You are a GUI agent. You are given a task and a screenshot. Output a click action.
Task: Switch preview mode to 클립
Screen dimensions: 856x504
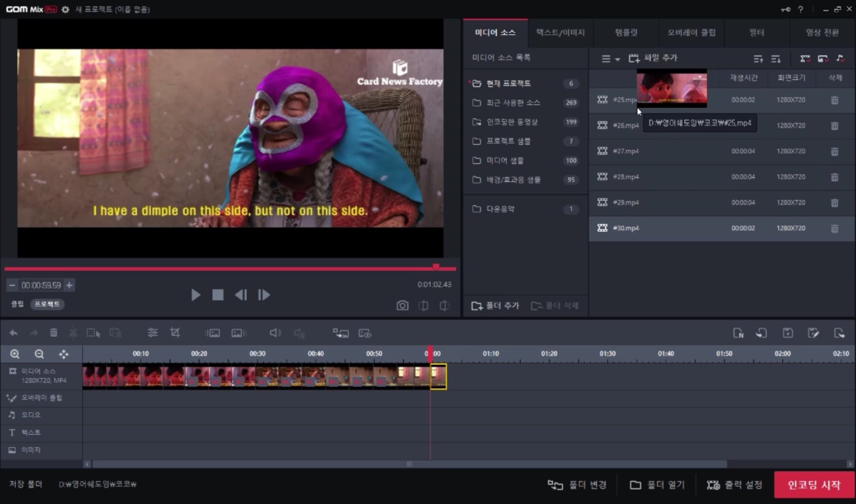coord(17,304)
